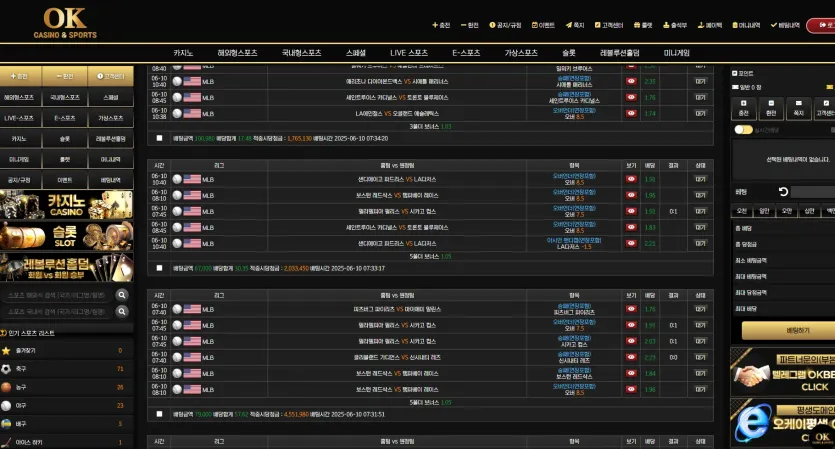Open 이벤트 events in the top utility bar
The height and width of the screenshot is (449, 835).
tap(543, 25)
